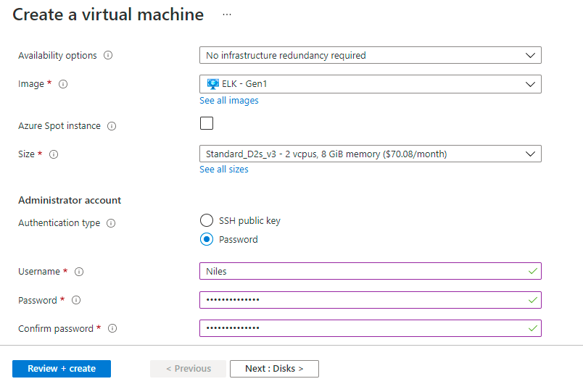Viewport: 583px width, 392px height.
Task: Click the info icon beside Password label
Action: pos(76,300)
